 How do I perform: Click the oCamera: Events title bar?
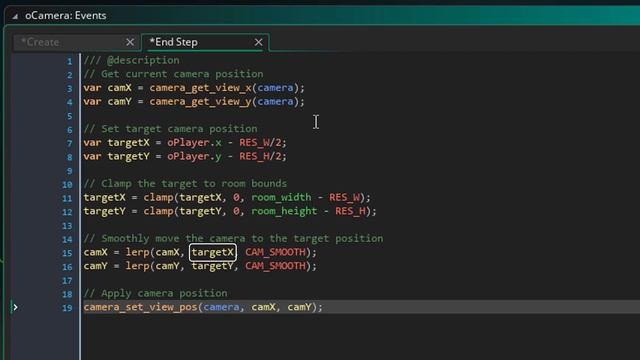tap(322, 16)
